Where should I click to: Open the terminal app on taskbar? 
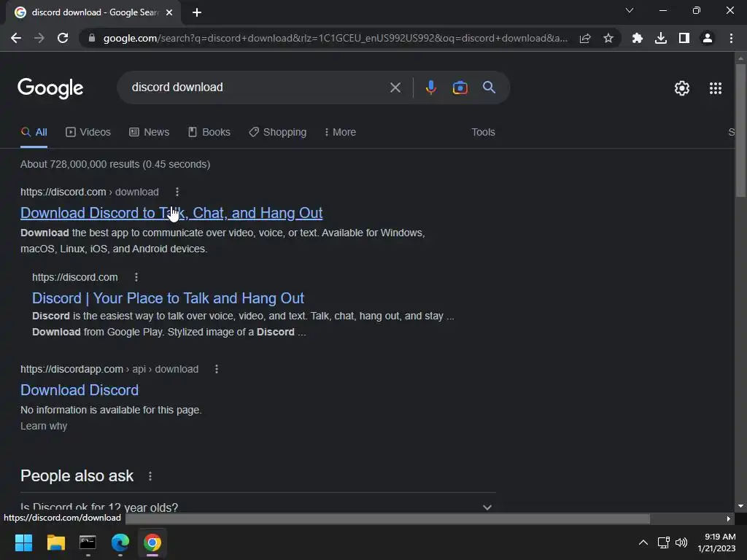click(x=88, y=542)
